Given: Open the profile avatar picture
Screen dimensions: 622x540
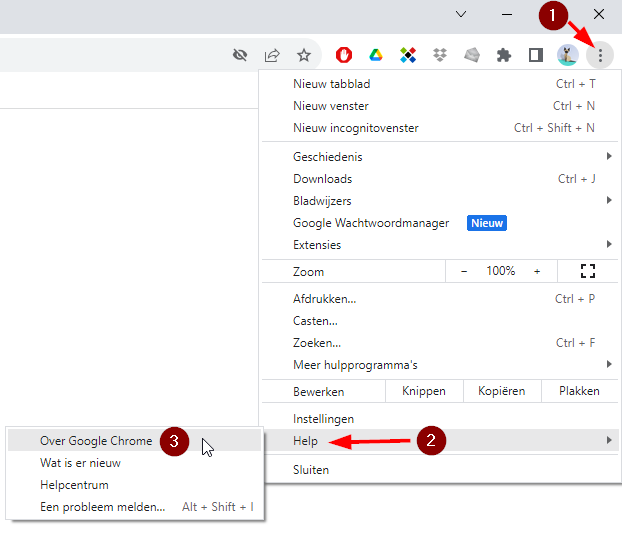Looking at the screenshot, I should (568, 55).
